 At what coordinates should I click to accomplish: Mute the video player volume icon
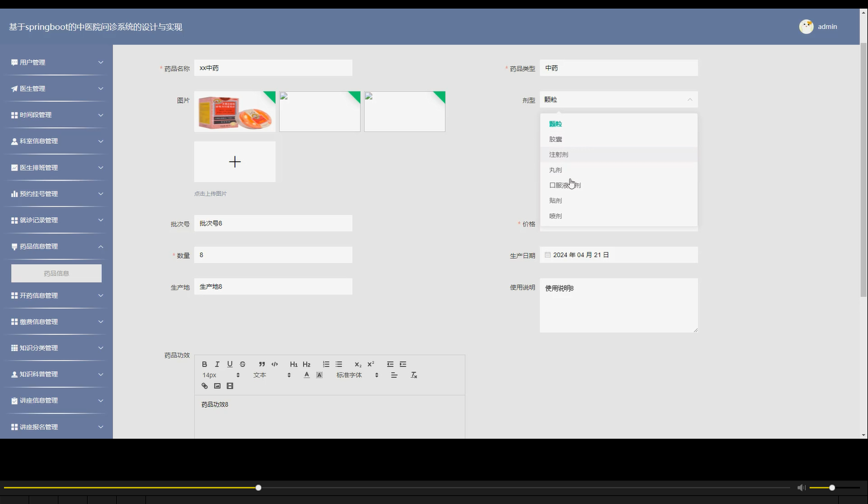(801, 487)
